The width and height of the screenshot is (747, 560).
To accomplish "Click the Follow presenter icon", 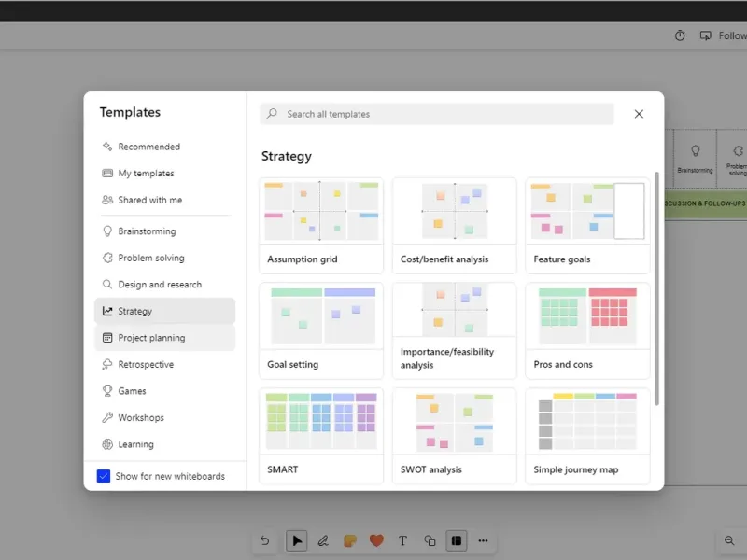I will pyautogui.click(x=706, y=35).
